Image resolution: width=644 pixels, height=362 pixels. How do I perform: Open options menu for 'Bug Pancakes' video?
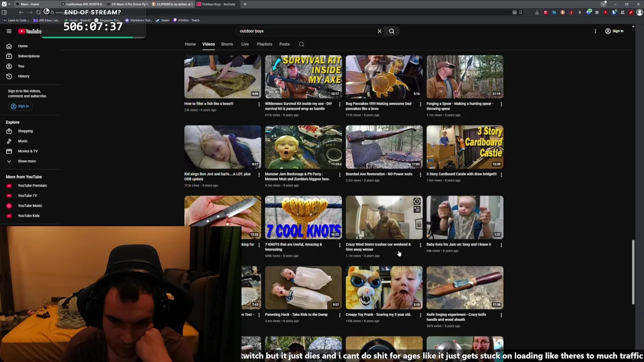(421, 105)
